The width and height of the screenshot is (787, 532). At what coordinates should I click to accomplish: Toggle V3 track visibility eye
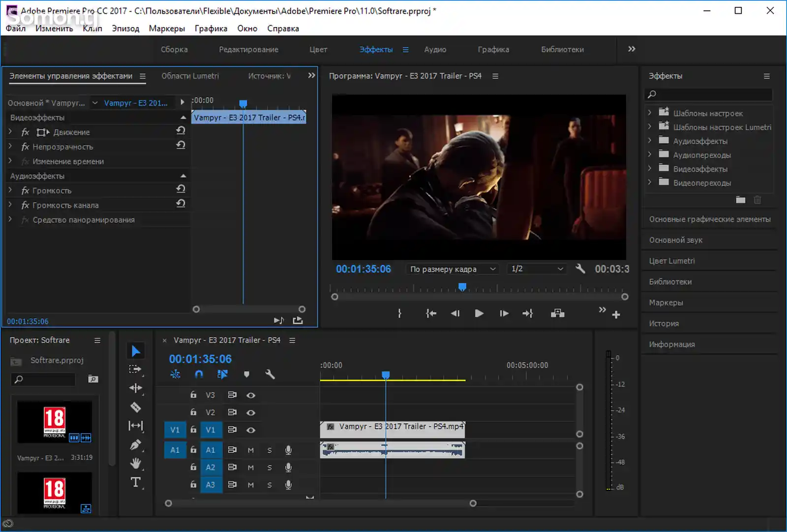pyautogui.click(x=251, y=395)
